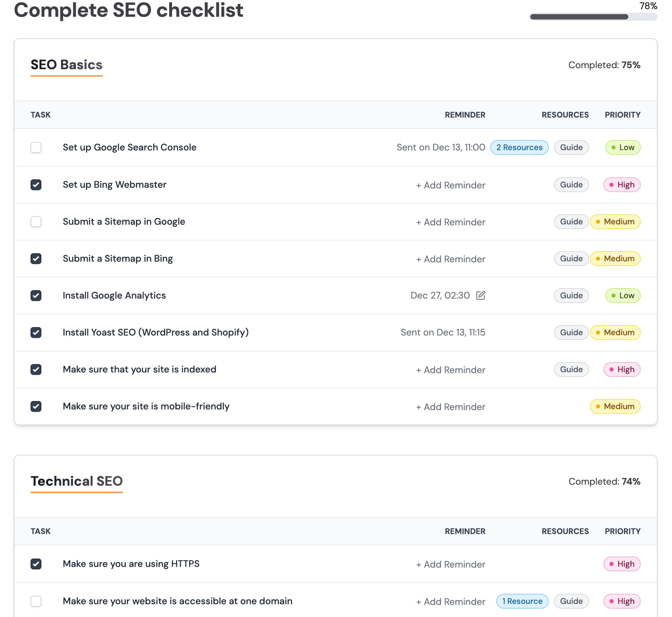Viewport: 672px width, 617px height.
Task: Open Guide for Install Google Analytics
Action: [572, 296]
